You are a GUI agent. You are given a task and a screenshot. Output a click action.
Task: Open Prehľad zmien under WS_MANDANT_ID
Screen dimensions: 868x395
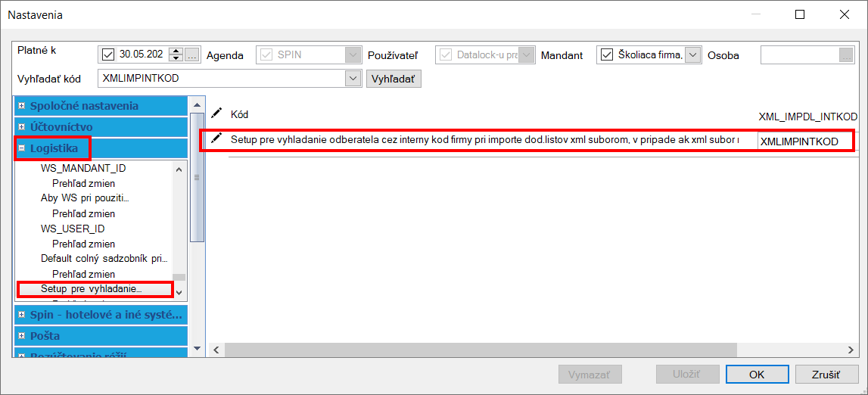tap(83, 183)
